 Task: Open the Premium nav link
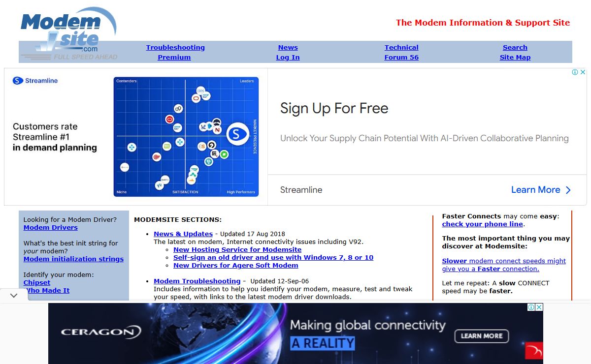click(174, 58)
